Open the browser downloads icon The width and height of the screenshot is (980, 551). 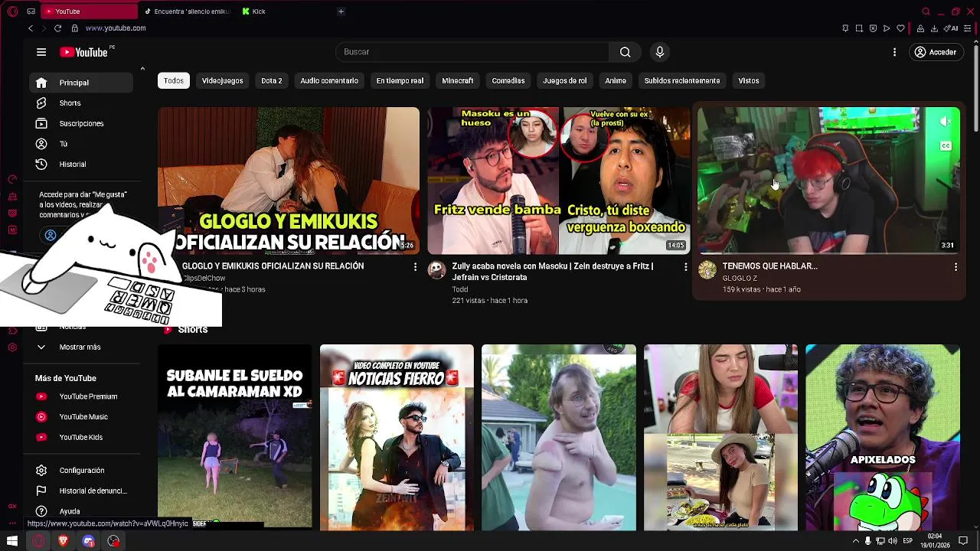tap(934, 28)
